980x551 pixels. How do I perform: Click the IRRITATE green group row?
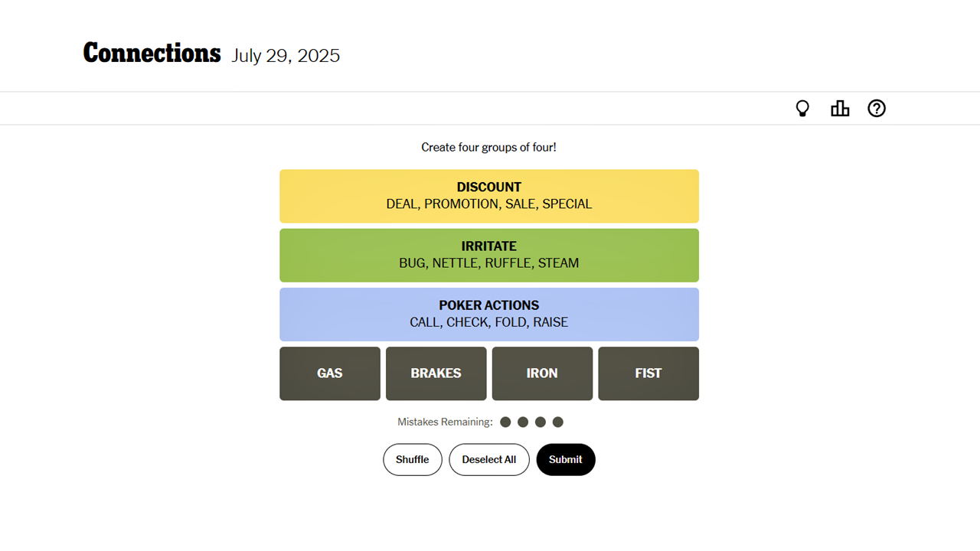(x=489, y=255)
